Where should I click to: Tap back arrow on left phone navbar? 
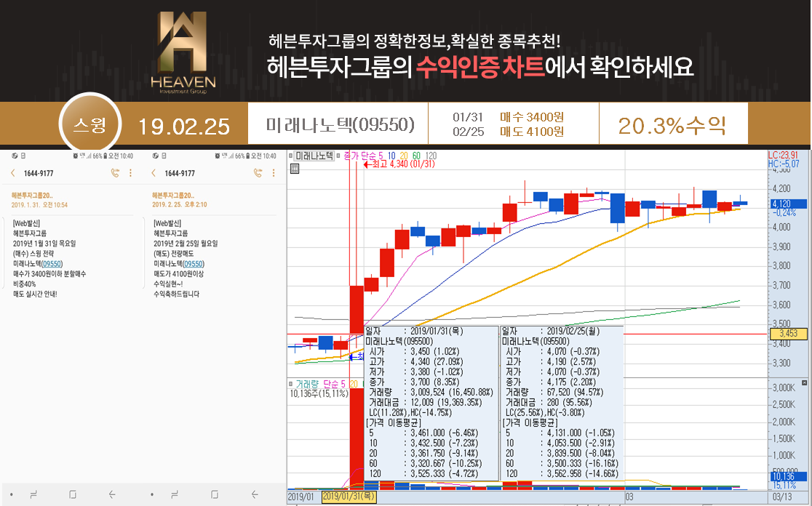(112, 494)
